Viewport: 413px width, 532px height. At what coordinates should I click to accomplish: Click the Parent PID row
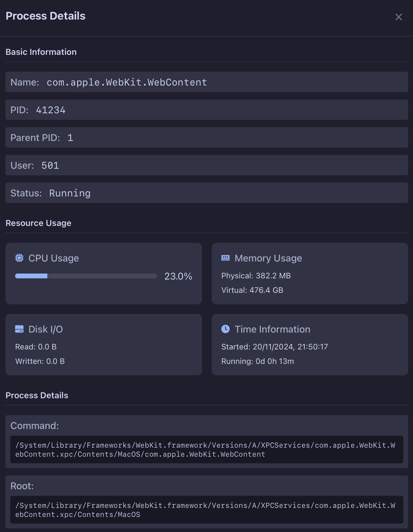point(206,138)
